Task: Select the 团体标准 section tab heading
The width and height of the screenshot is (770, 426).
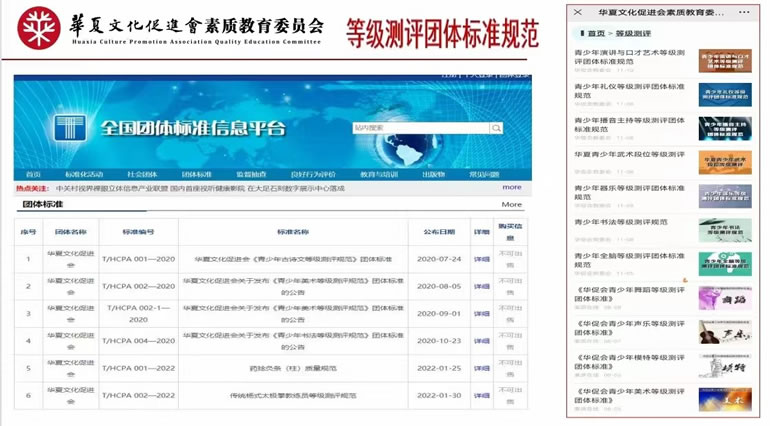Action: (43, 204)
